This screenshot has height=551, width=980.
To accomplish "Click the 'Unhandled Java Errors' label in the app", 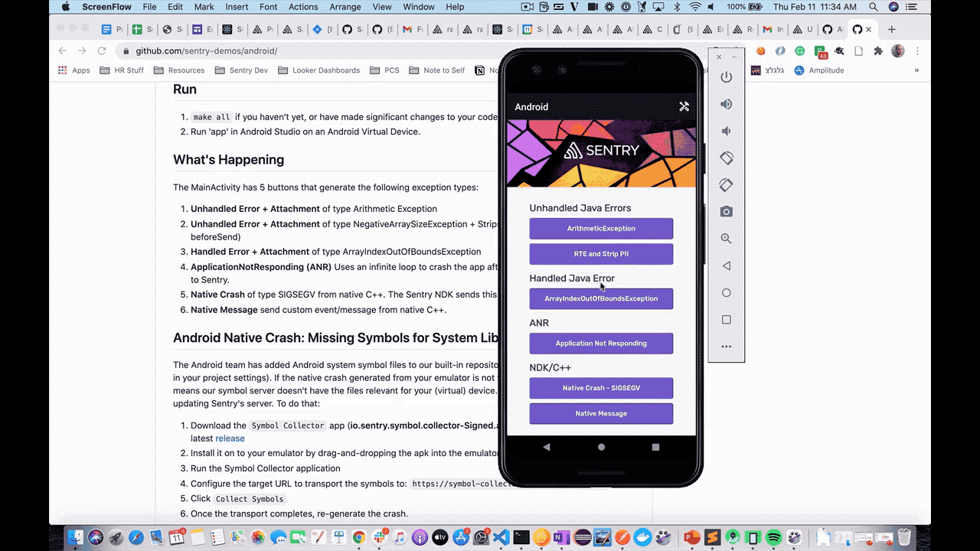I will coord(580,208).
